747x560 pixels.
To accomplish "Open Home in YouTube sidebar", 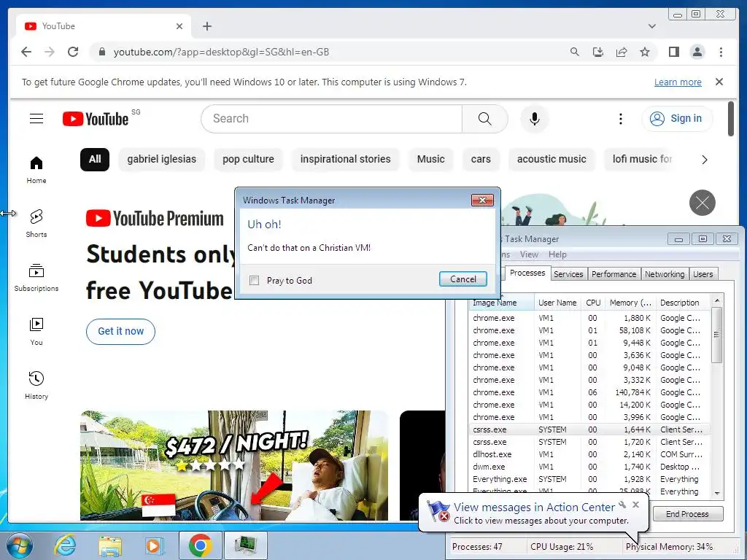I will [36, 170].
